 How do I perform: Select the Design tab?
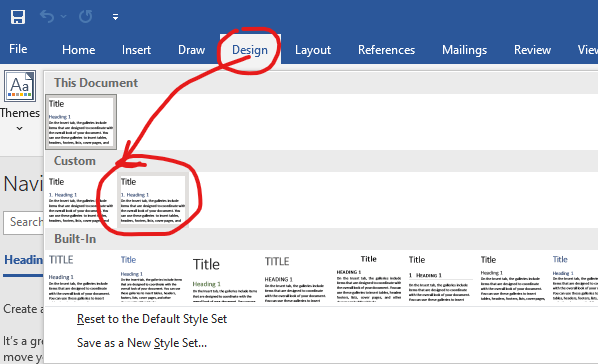coord(250,50)
